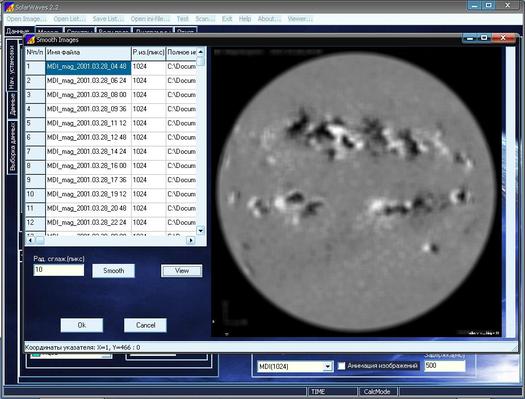
Task: Click the Cancel button
Action: click(x=145, y=325)
